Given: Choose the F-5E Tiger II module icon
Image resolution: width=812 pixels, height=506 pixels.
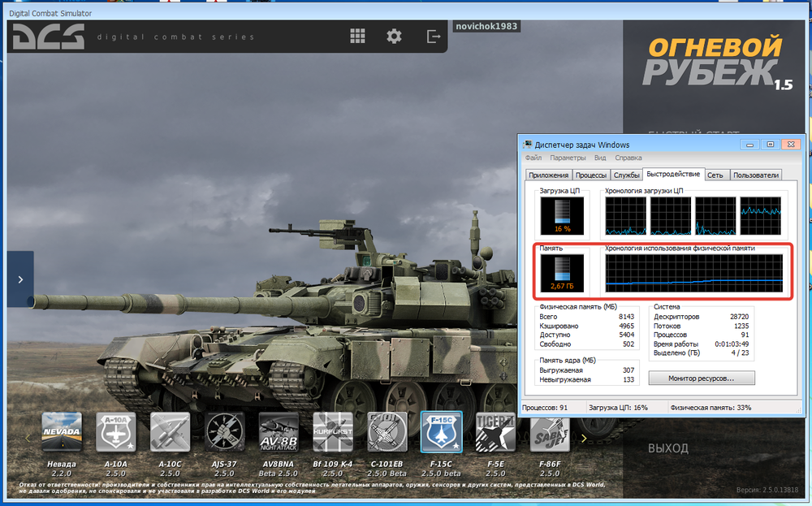Looking at the screenshot, I should 495,432.
